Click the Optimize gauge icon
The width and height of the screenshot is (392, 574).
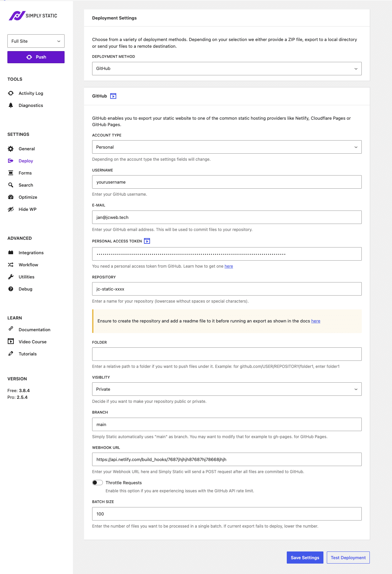pyautogui.click(x=11, y=197)
